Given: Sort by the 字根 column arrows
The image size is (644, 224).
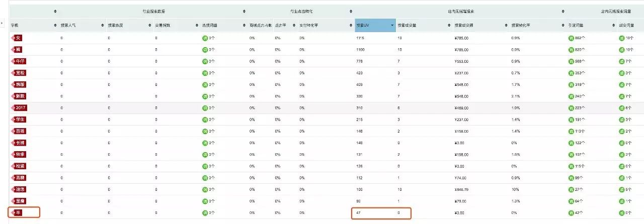Looking at the screenshot, I should pyautogui.click(x=55, y=25).
